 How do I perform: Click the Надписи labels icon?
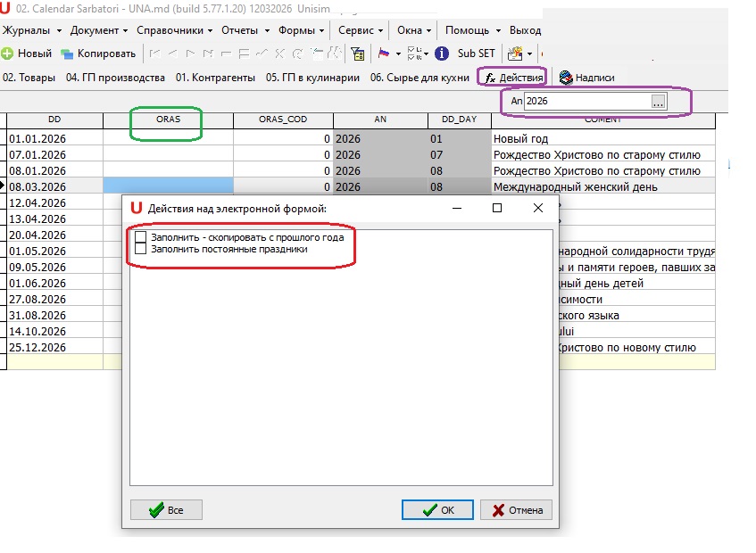pyautogui.click(x=566, y=78)
